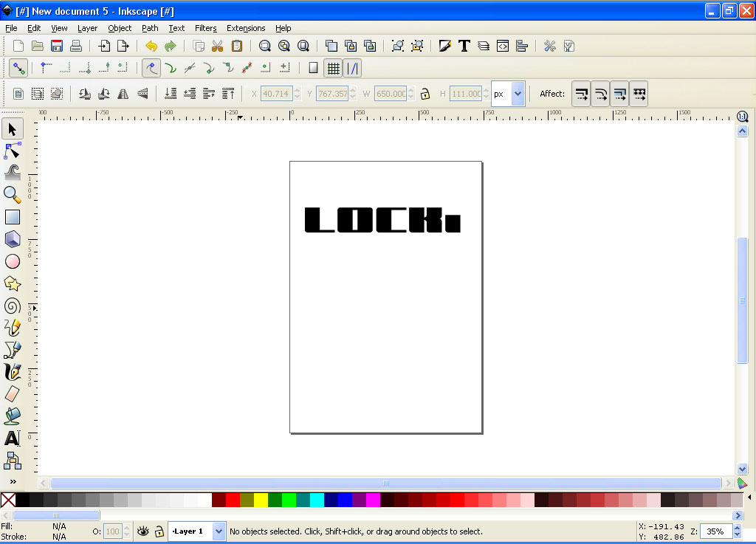Select the Text tool in toolbox

(13, 438)
